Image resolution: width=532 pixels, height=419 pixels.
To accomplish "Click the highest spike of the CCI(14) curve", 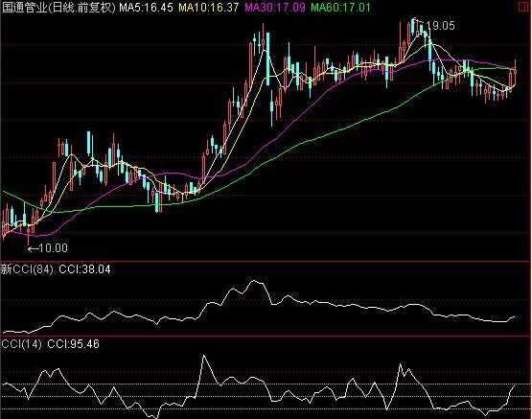I will (x=203, y=356).
